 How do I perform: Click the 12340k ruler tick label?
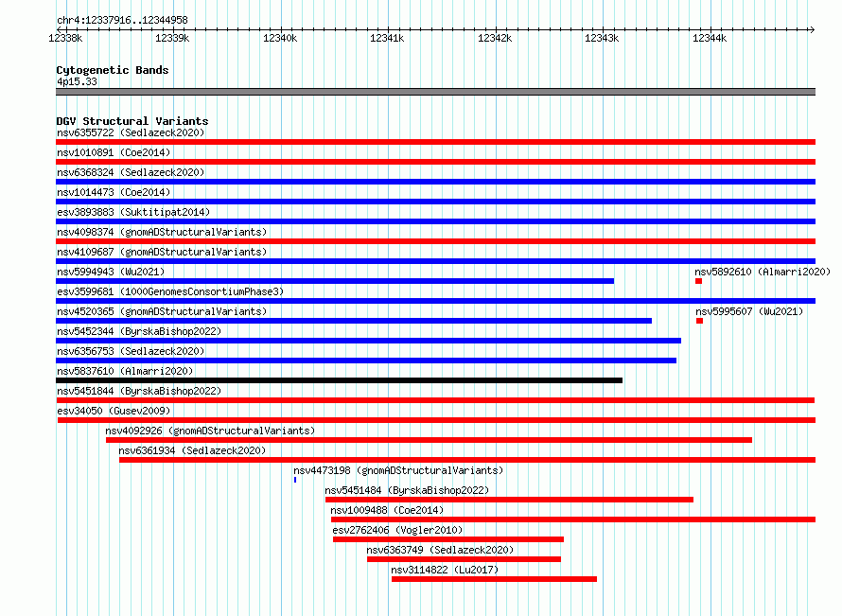280,38
